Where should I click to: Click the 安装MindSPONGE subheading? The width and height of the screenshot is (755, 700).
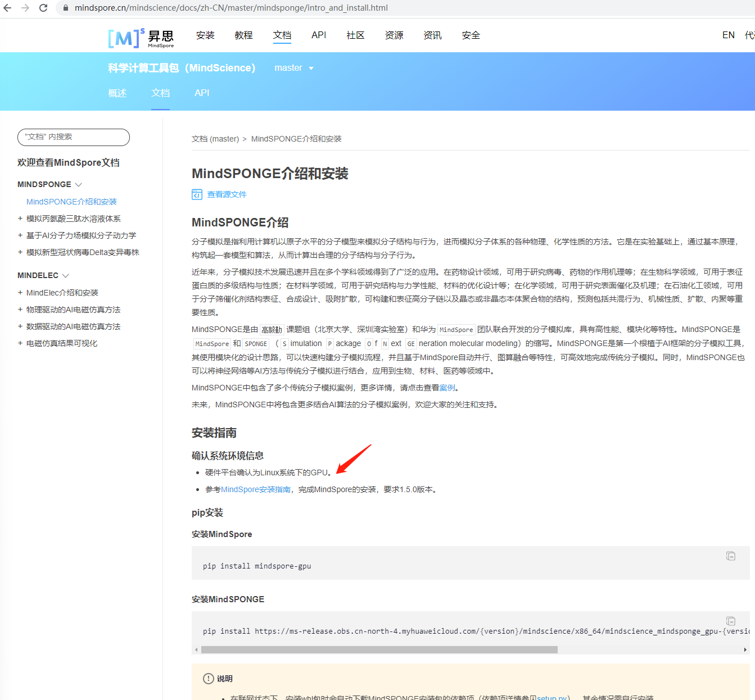pos(228,599)
